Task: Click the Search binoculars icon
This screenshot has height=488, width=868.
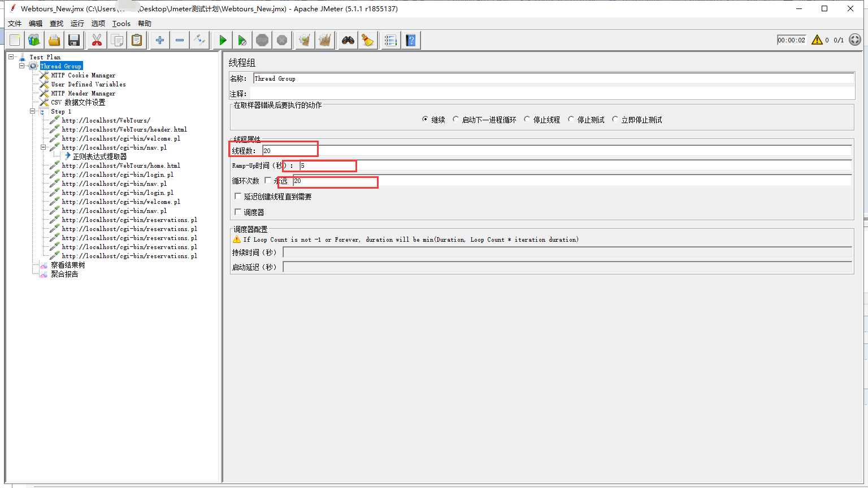Action: pyautogui.click(x=348, y=40)
